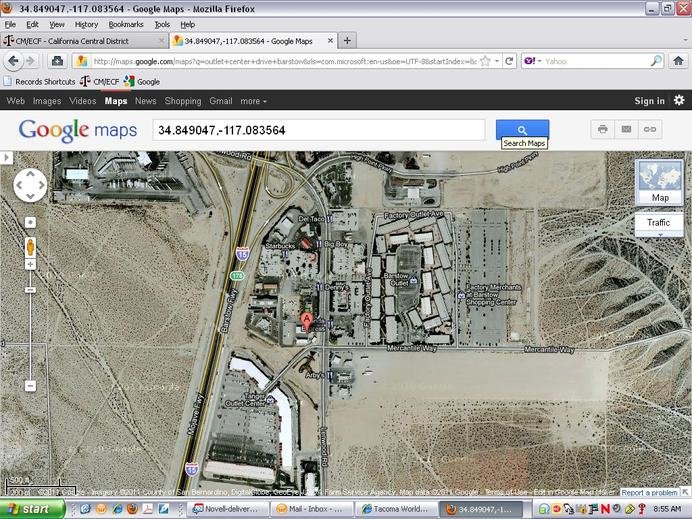The width and height of the screenshot is (692, 519).
Task: Click the pan control compass circle
Action: [x=30, y=185]
